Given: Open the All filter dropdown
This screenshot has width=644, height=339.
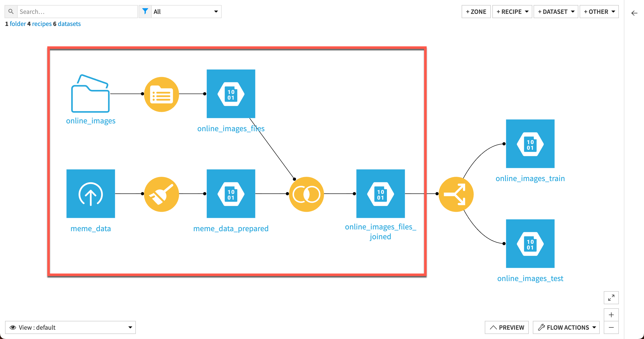Looking at the screenshot, I should point(186,11).
